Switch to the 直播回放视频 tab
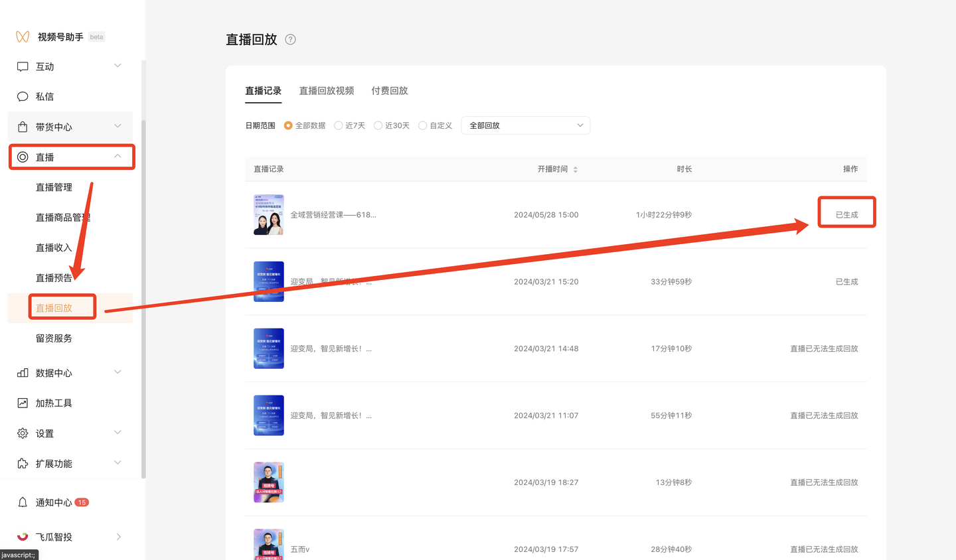Image resolution: width=956 pixels, height=560 pixels. pyautogui.click(x=326, y=90)
